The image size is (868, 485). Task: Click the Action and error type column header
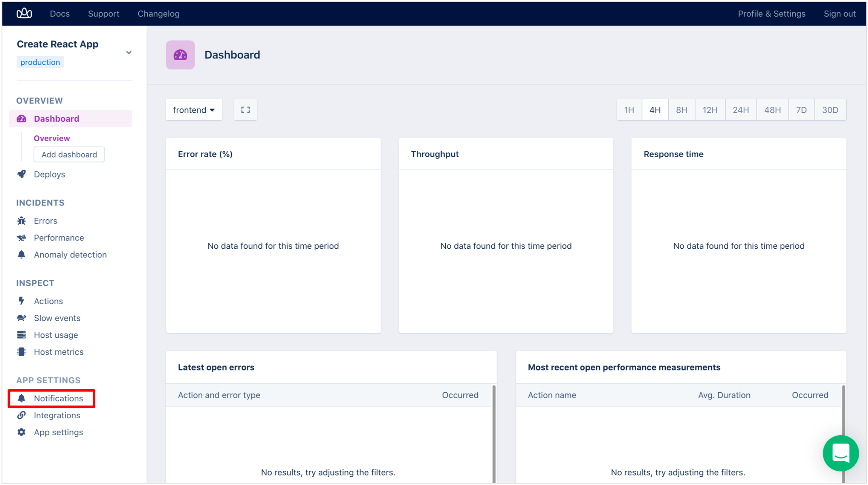coord(219,395)
